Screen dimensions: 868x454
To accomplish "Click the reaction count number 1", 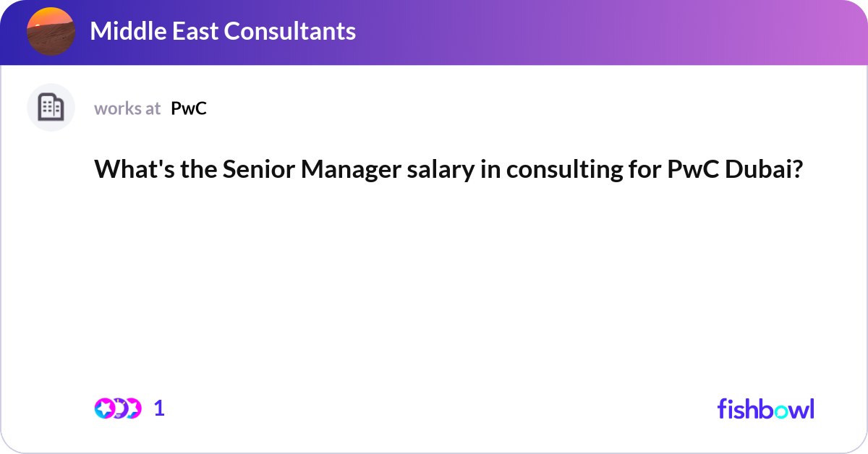I will [x=159, y=408].
